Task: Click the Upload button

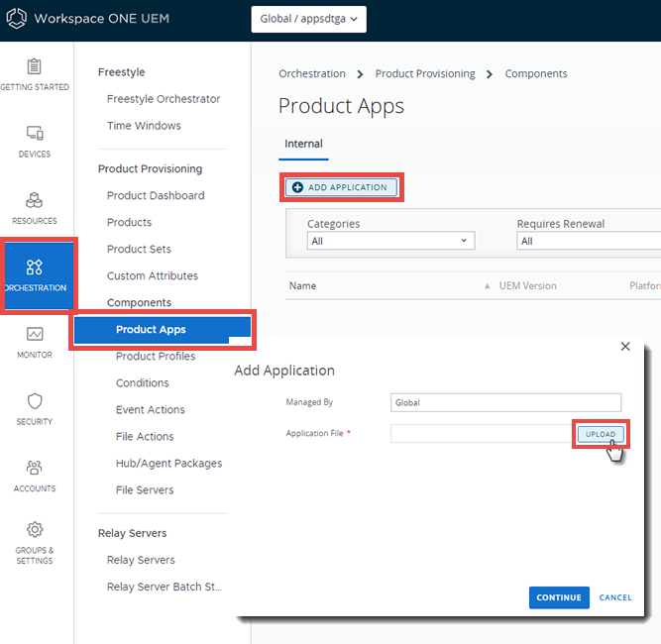Action: (x=601, y=434)
